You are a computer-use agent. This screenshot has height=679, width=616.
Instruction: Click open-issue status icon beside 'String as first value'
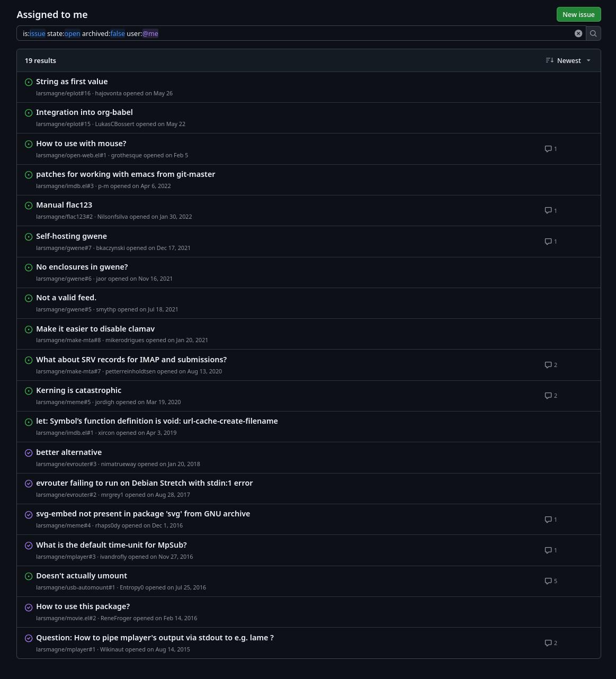[x=29, y=82]
